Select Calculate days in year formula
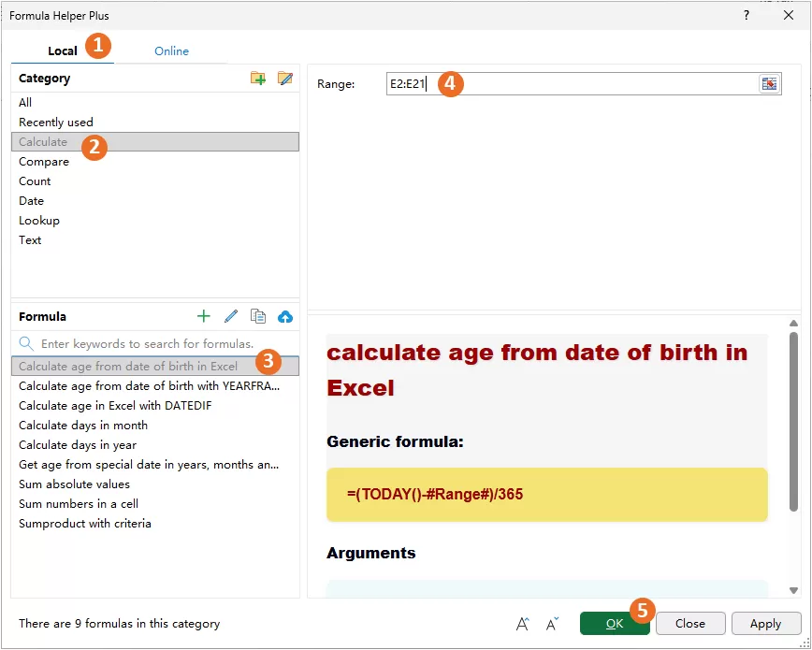 pyautogui.click(x=155, y=445)
